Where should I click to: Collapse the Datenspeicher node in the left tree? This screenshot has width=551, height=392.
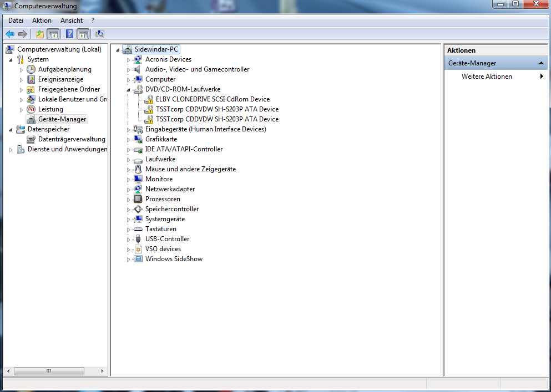pos(11,130)
